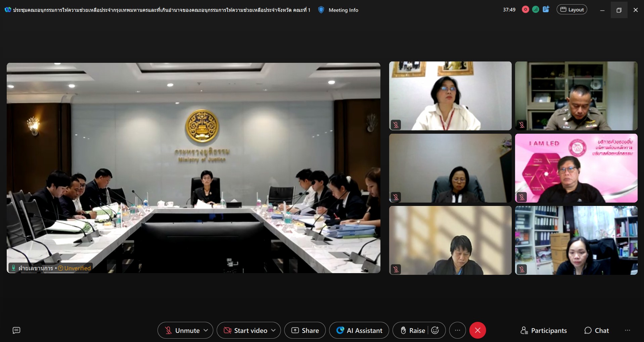The height and width of the screenshot is (342, 644).
Task: Select the I AM LED background participant video
Action: coord(576,168)
